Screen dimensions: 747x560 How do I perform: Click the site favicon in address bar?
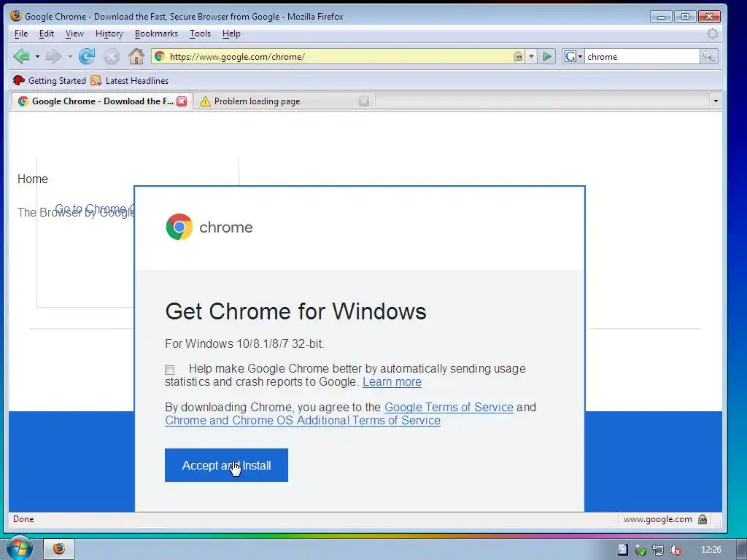(160, 56)
